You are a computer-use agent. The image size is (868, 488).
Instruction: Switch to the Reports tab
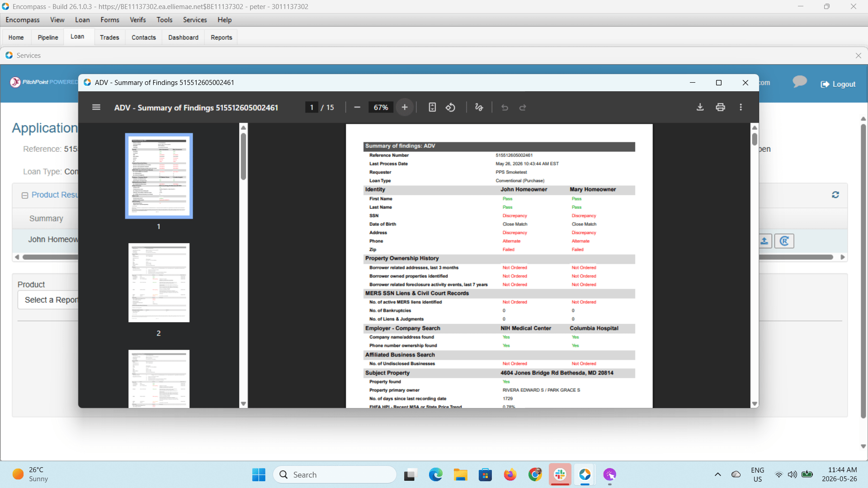pos(222,38)
